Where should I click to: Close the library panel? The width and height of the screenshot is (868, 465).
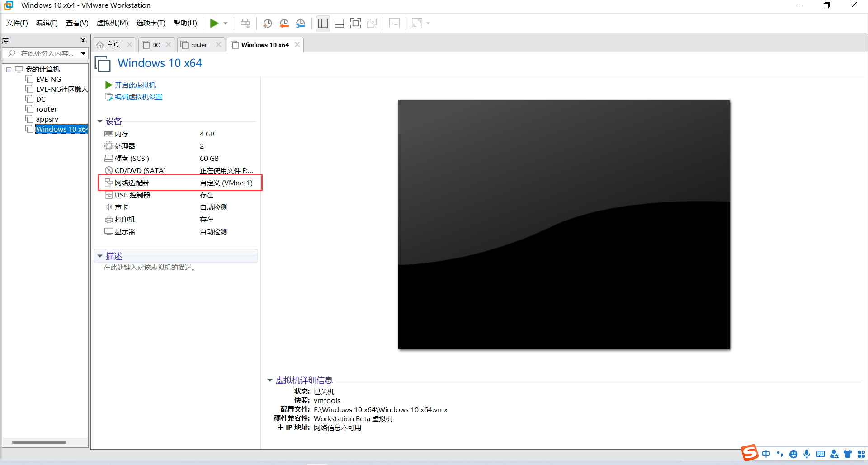(x=83, y=40)
